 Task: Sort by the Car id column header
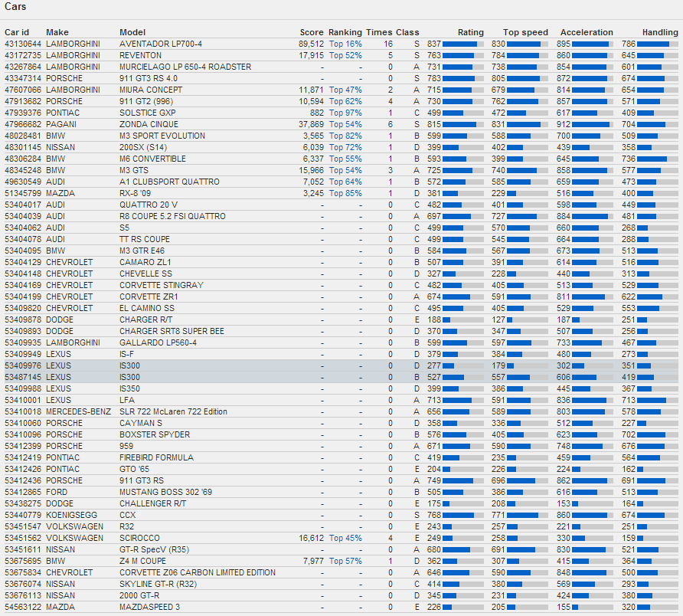coord(17,32)
